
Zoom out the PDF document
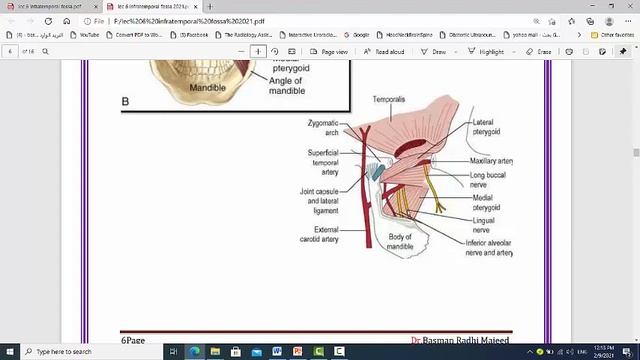coord(241,51)
